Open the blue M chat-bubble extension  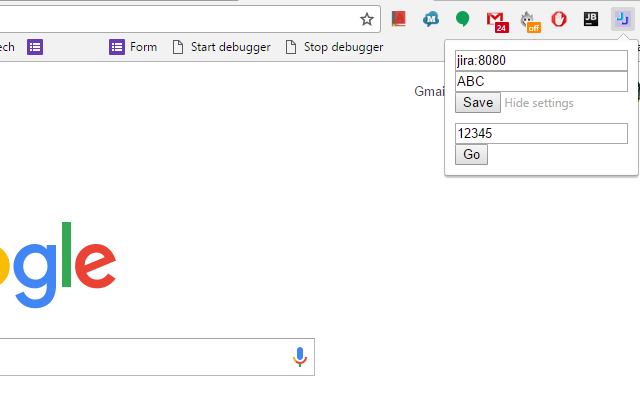click(431, 19)
